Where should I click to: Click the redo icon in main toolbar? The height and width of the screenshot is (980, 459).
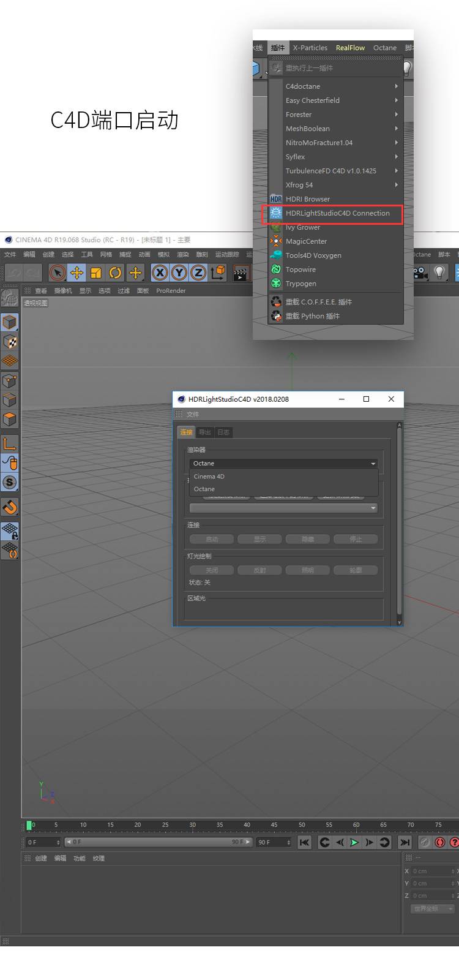point(32,273)
